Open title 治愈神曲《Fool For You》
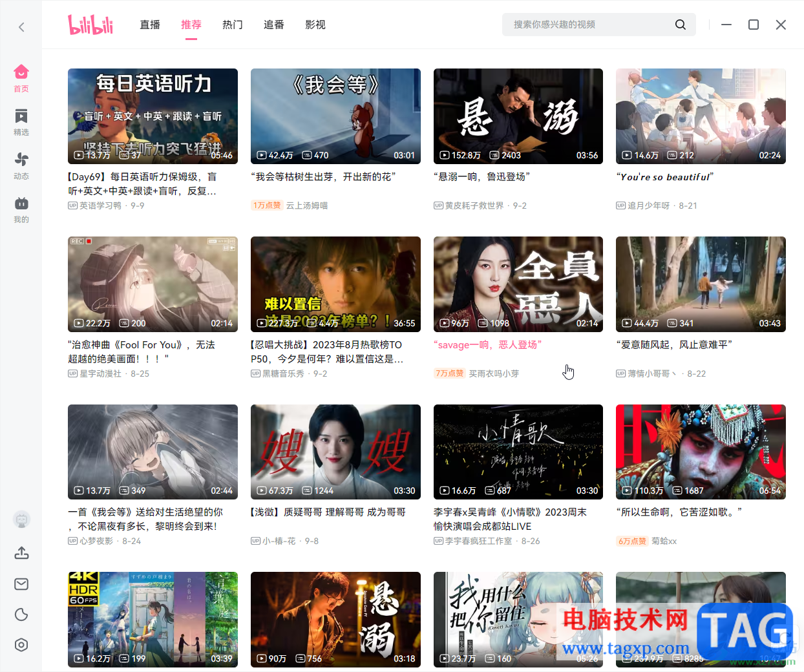 [142, 352]
